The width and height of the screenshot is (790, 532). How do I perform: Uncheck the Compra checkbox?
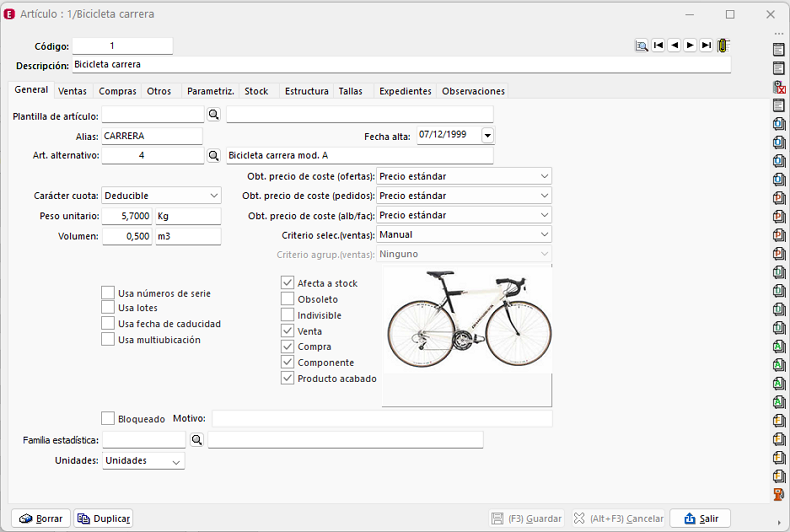(287, 347)
